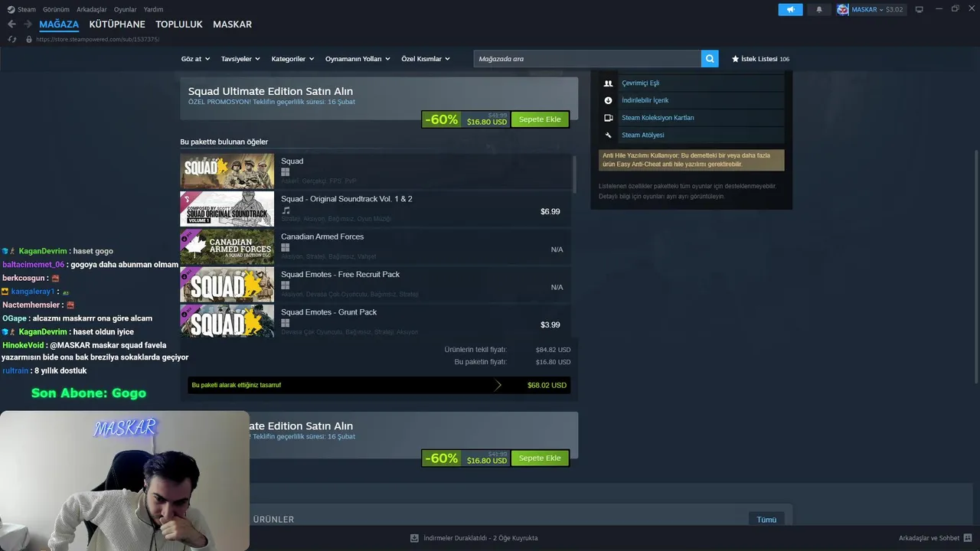Click the bundle items list scrollbar

(x=574, y=174)
